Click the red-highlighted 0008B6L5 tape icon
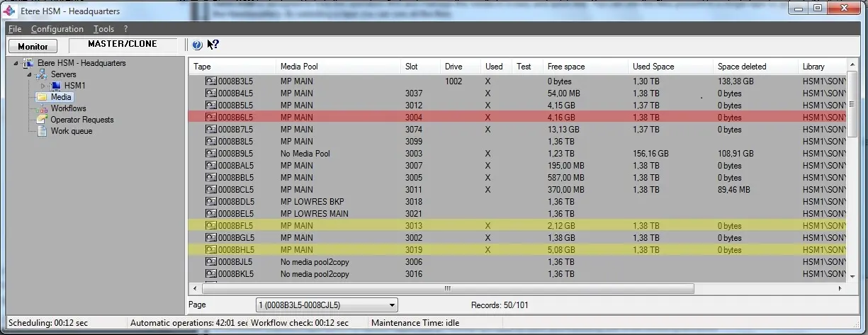The height and width of the screenshot is (335, 868). click(210, 118)
